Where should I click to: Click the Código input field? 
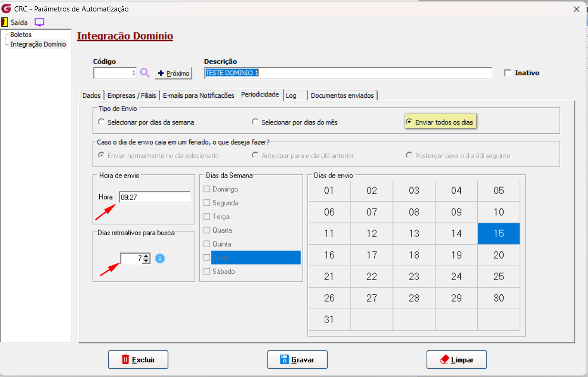pyautogui.click(x=115, y=73)
